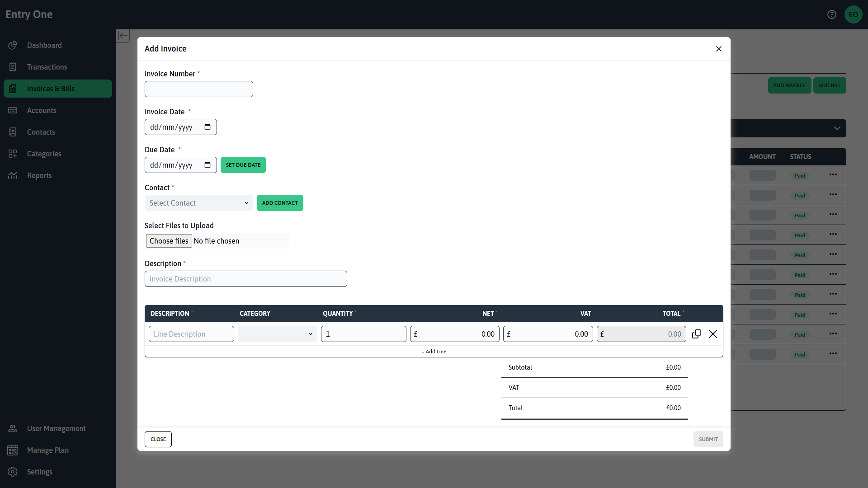Click the Invoices & Bills sidebar icon
This screenshot has height=488, width=868.
[13, 89]
